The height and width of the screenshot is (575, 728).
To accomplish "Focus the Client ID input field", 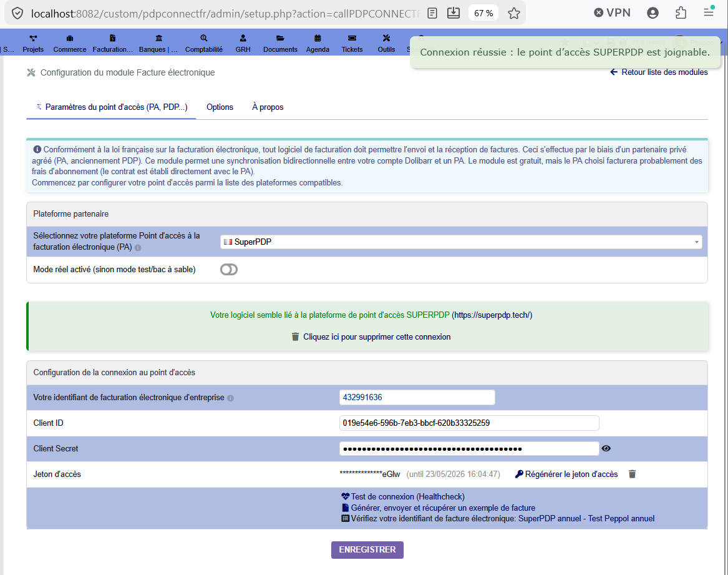I will click(x=469, y=423).
